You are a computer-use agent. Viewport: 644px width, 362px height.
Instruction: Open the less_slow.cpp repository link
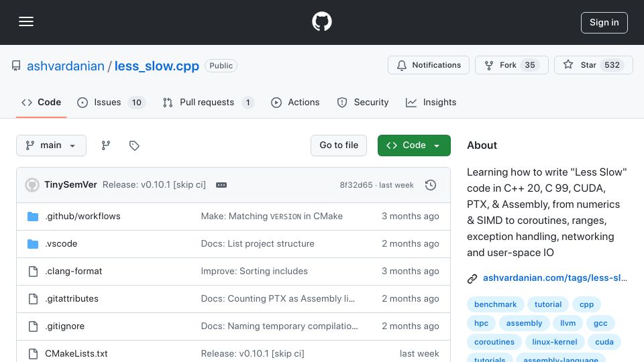tap(156, 66)
